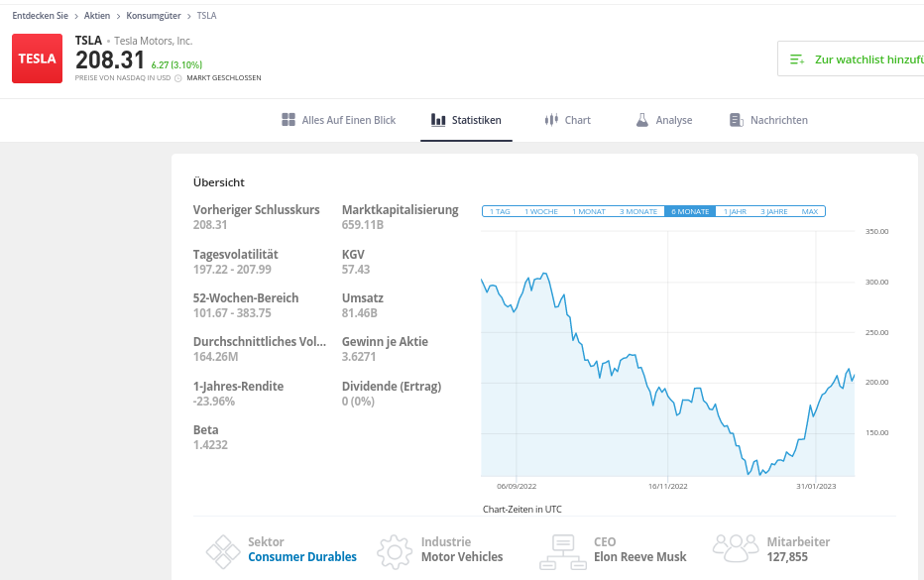Viewport: 924px width, 580px height.
Task: Set chart range to 3 JAHRE
Action: [x=773, y=211]
